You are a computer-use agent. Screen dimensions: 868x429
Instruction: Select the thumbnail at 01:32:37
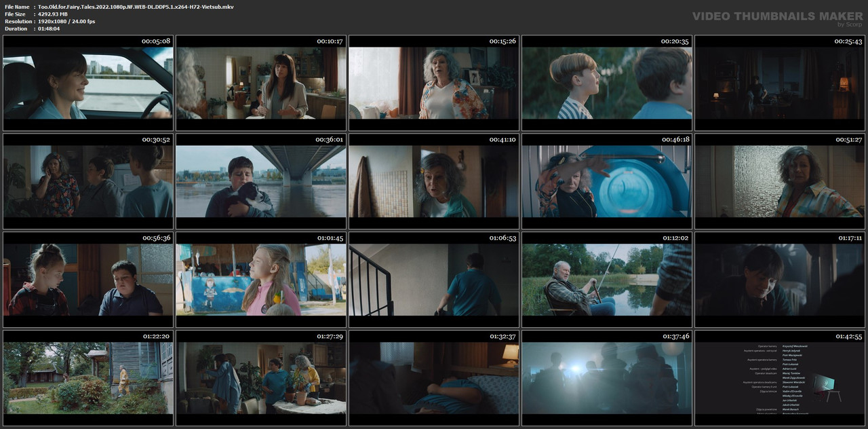point(434,378)
